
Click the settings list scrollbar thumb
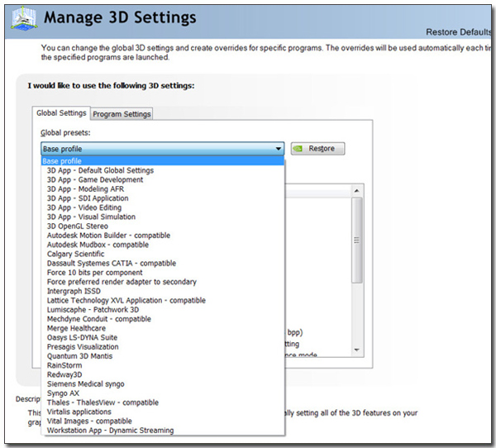tap(357, 241)
